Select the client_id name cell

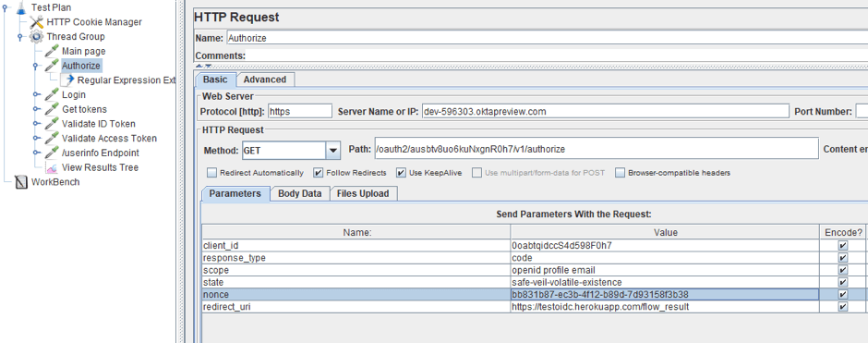pyautogui.click(x=356, y=245)
